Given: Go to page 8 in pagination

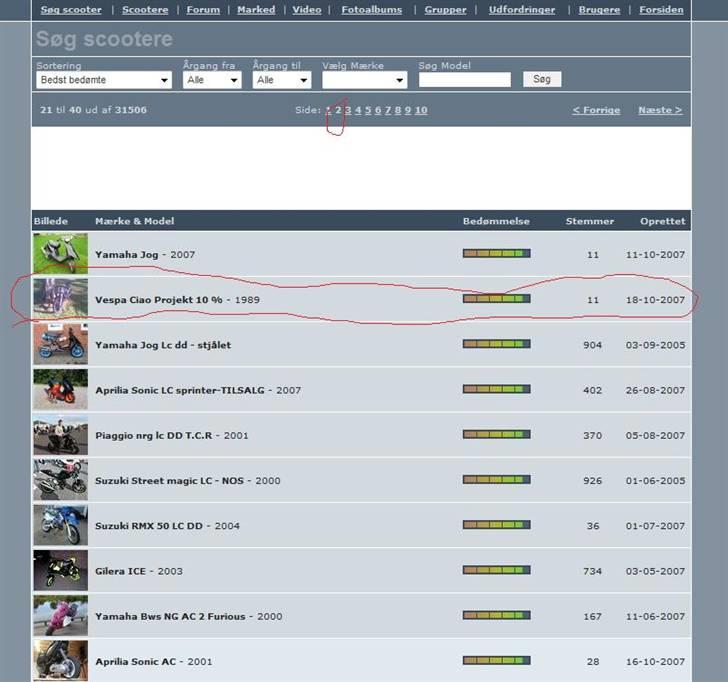Looking at the screenshot, I should tap(398, 110).
